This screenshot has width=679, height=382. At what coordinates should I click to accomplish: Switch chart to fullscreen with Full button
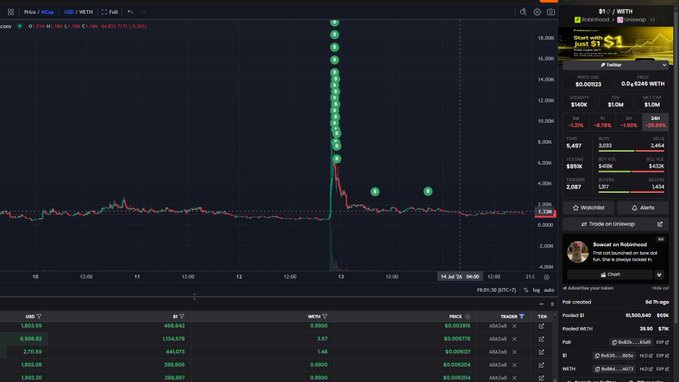(x=110, y=12)
